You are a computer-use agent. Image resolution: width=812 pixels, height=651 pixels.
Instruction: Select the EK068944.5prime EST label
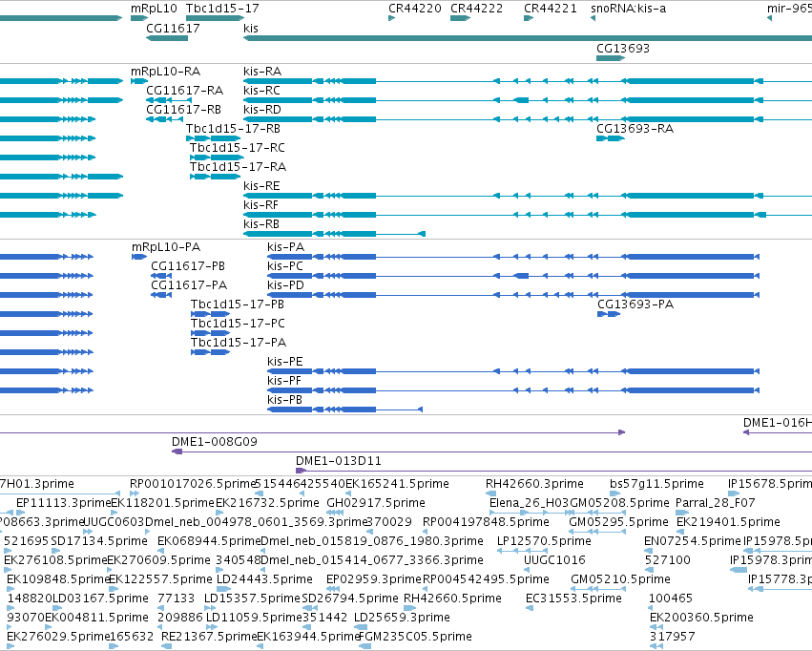209,541
